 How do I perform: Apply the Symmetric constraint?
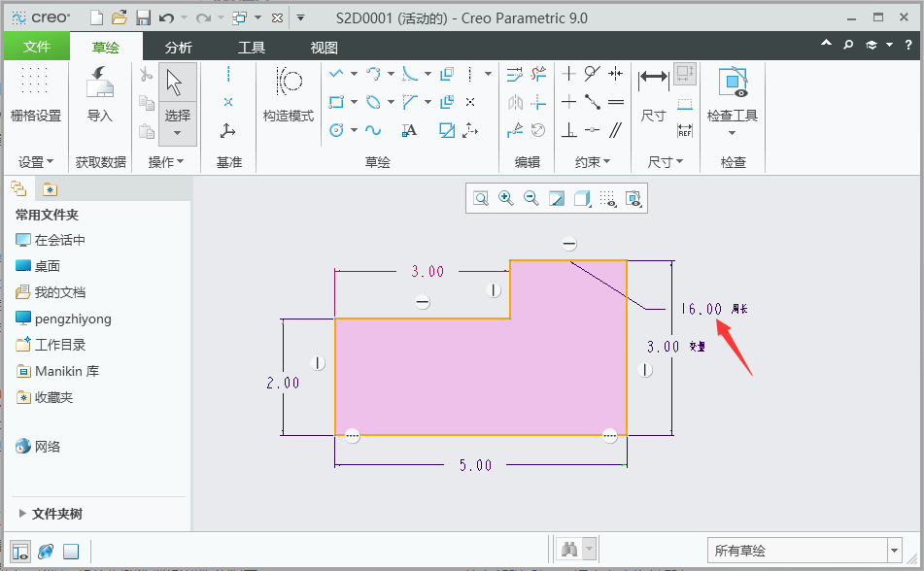(x=616, y=74)
